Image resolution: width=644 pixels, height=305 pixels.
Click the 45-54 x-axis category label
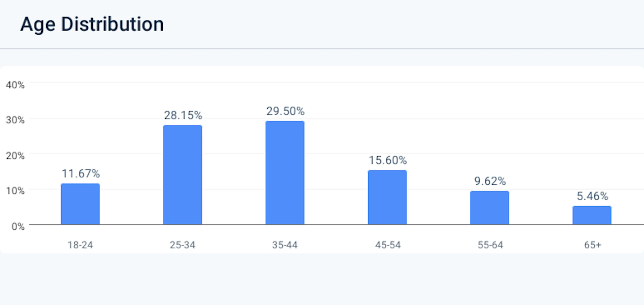tap(388, 245)
